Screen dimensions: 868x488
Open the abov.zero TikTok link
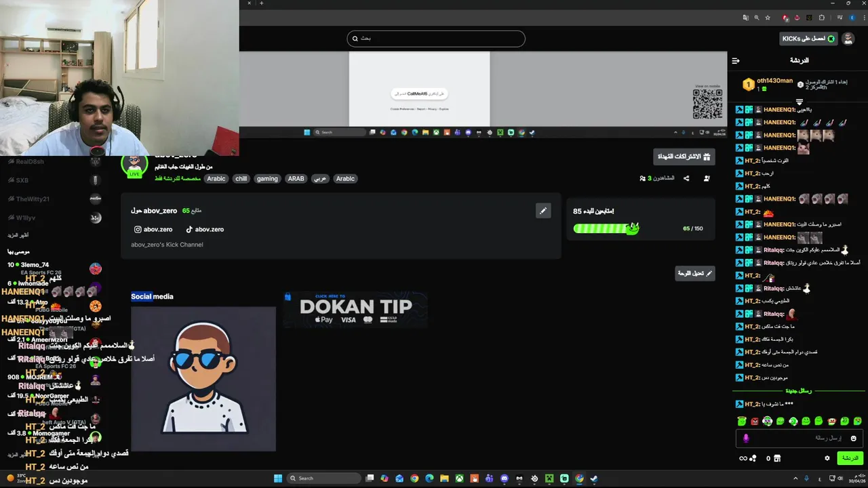point(205,229)
